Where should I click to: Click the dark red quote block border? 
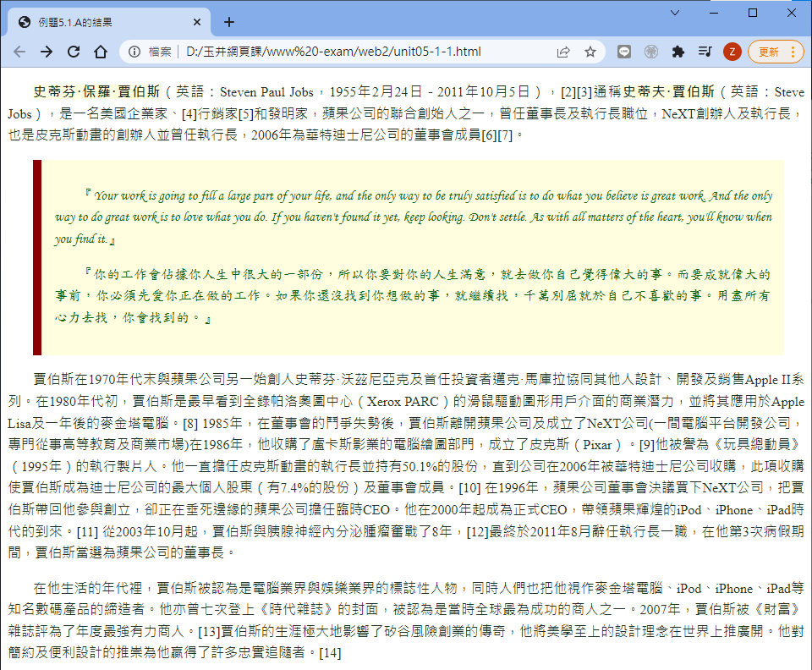[x=36, y=257]
